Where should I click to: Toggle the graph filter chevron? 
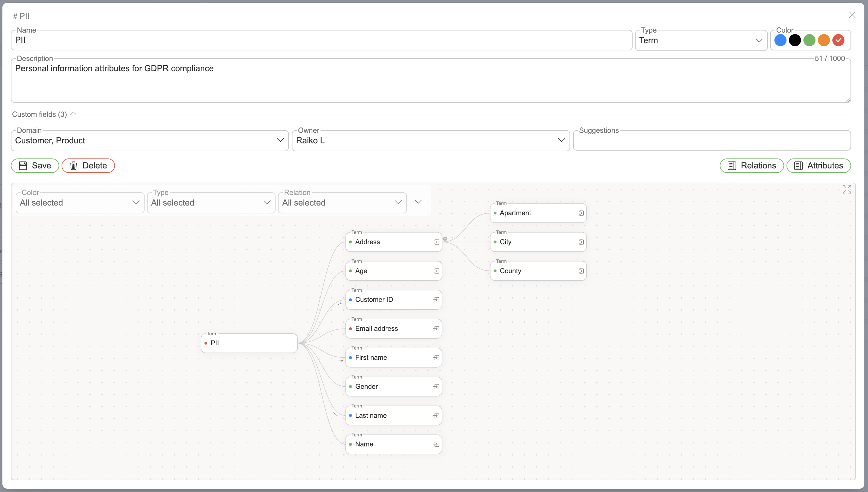(x=419, y=202)
